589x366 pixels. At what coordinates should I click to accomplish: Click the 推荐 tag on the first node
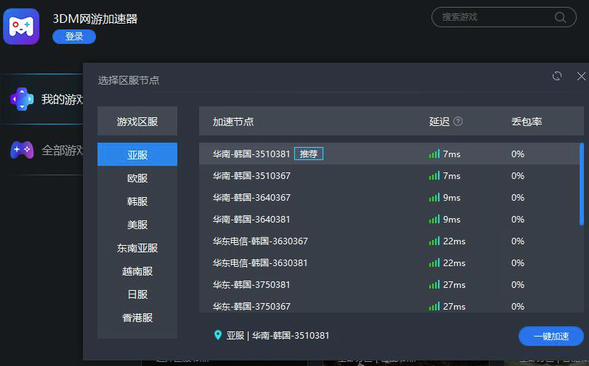(308, 154)
